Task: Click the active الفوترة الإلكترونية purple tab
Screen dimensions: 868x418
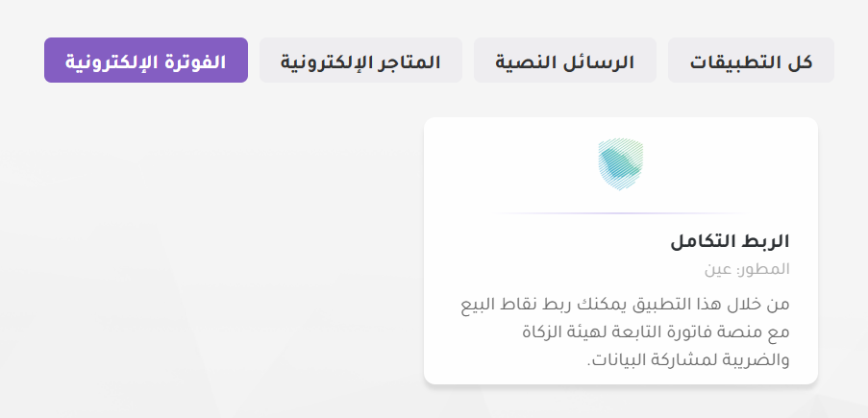Action: coord(146,61)
